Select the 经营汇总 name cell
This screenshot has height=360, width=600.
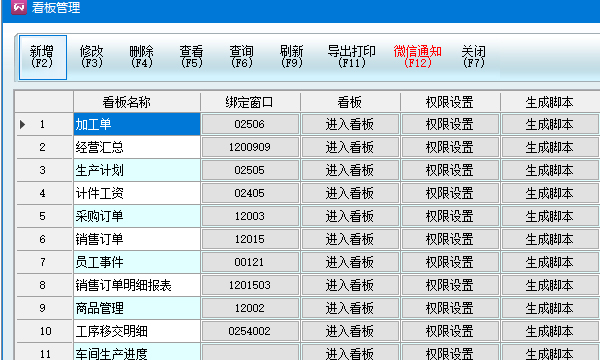(x=137, y=147)
